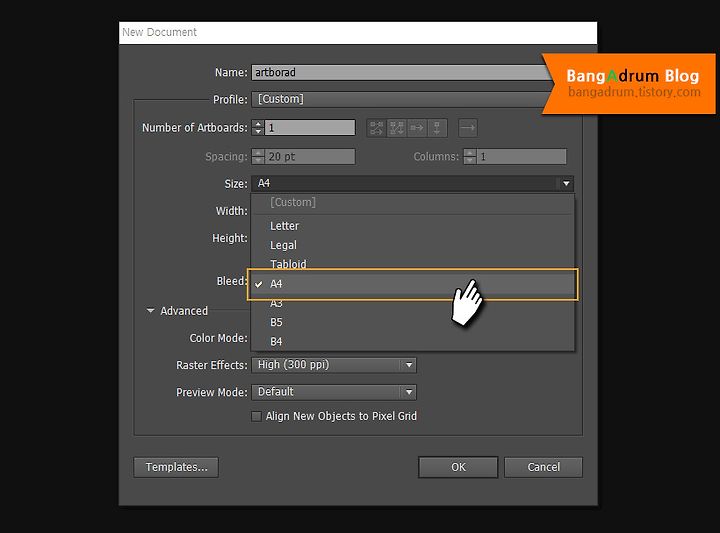This screenshot has height=533, width=720.
Task: Open the Profile dropdown showing Custom
Action: coord(401,99)
